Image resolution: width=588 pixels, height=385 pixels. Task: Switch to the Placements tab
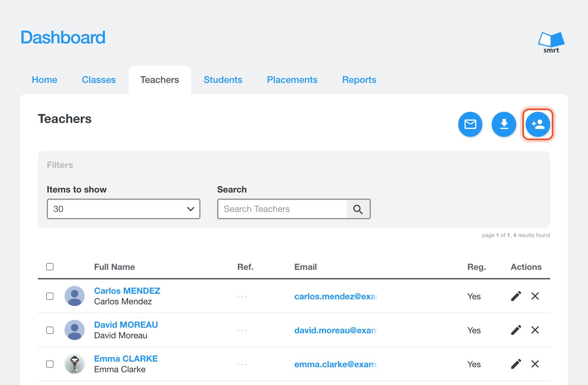[x=292, y=80]
